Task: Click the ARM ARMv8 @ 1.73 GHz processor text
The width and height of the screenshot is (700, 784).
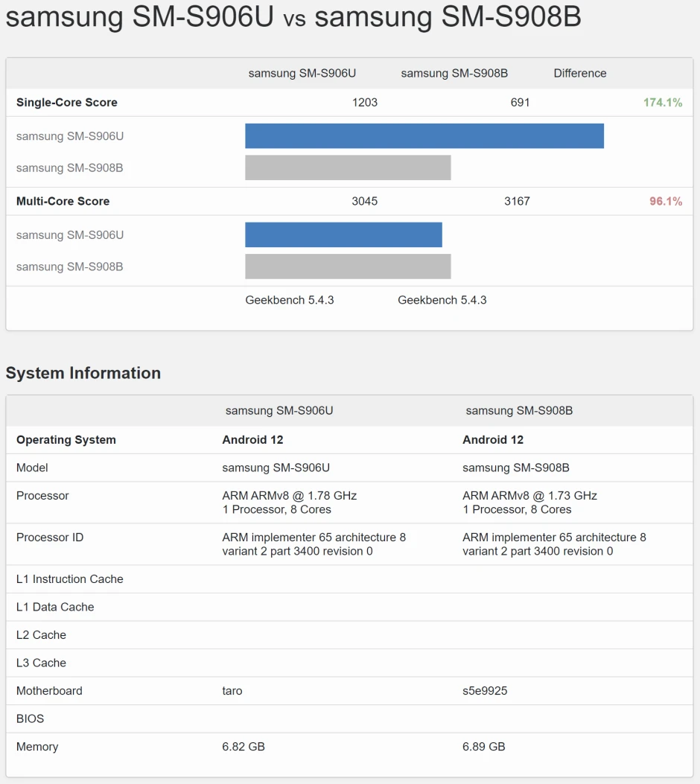Action: (x=529, y=496)
